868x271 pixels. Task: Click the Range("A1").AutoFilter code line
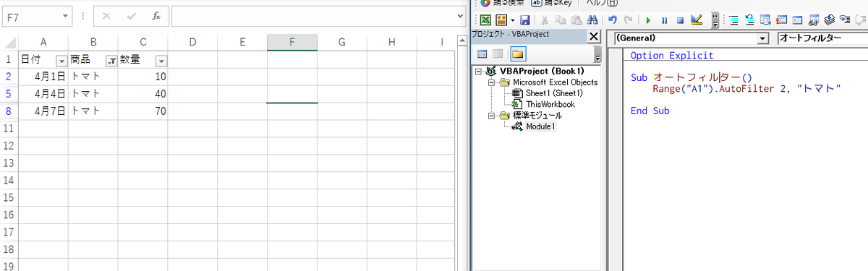click(x=746, y=88)
